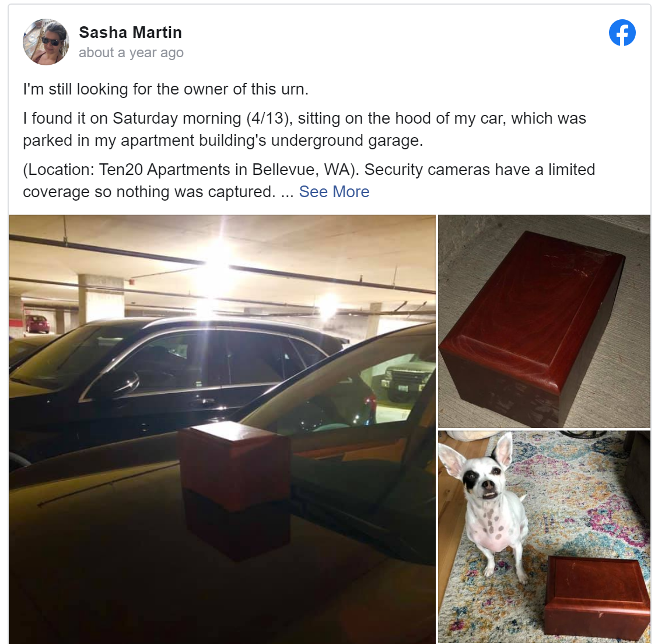Click the "I'm still looking for the owner" sentence
The height and width of the screenshot is (644, 665).
tap(166, 89)
